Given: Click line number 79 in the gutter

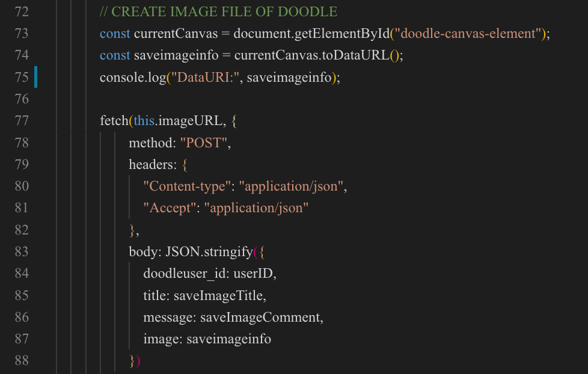Looking at the screenshot, I should (22, 164).
